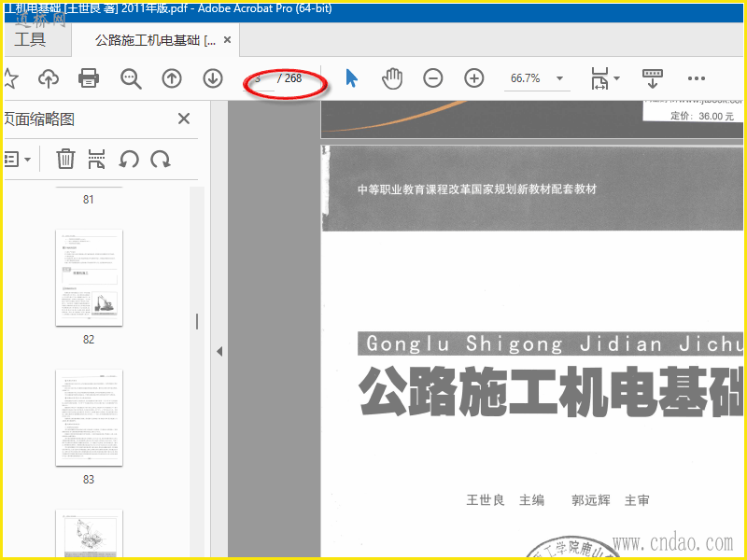The image size is (747, 560).
Task: Activate the hand pan tool
Action: (x=392, y=78)
